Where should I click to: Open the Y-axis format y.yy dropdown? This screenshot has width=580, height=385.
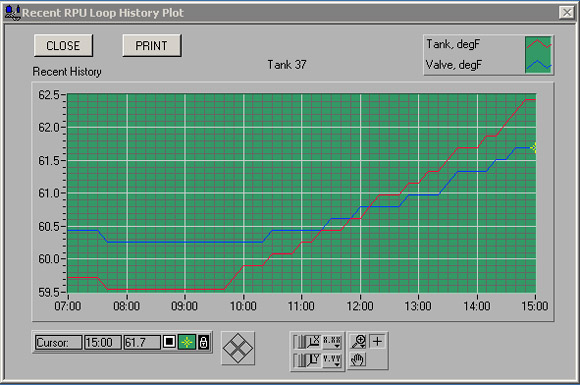(x=332, y=360)
